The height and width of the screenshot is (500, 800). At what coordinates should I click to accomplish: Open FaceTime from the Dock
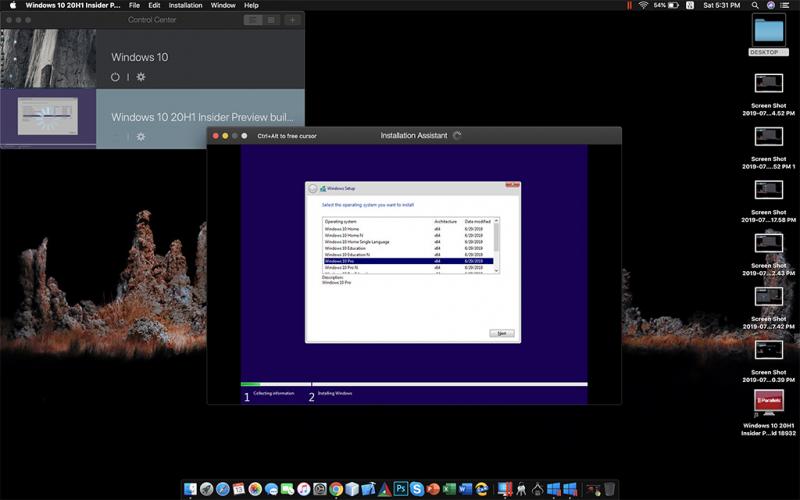click(x=287, y=489)
